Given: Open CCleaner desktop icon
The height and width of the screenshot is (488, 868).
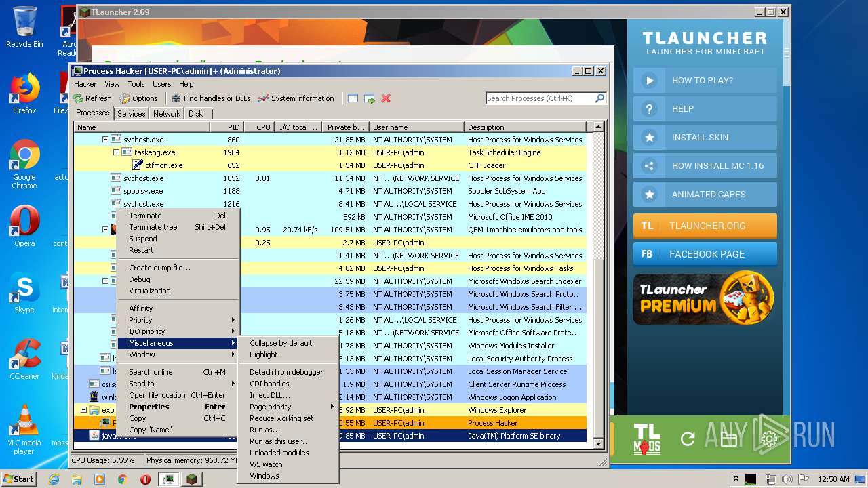Looking at the screenshot, I should pos(24,360).
